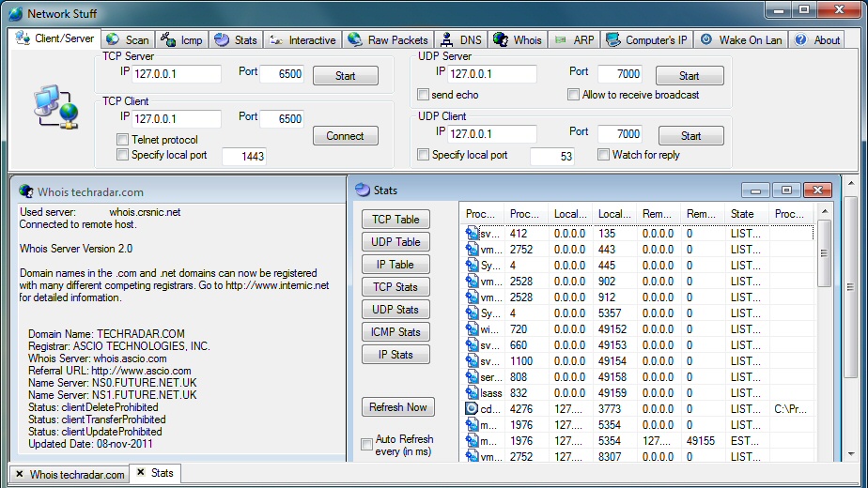Click the Network Stuff title bar icon
This screenshot has width=868, height=488.
16,13
